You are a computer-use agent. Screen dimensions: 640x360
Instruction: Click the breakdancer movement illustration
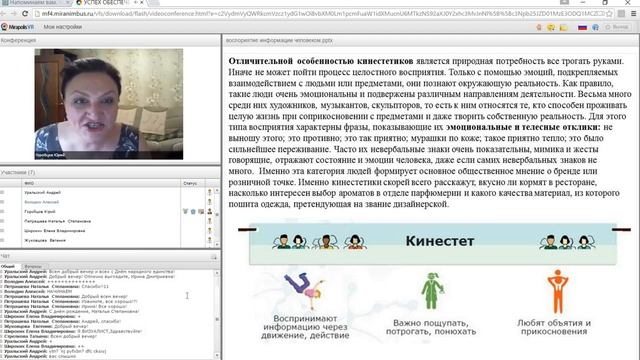pyautogui.click(x=304, y=291)
